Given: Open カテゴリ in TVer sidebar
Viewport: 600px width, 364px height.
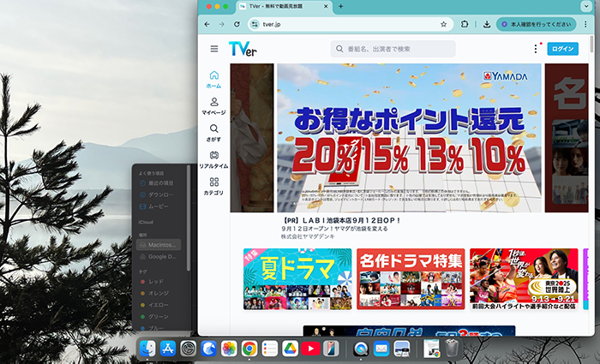Looking at the screenshot, I should [214, 187].
